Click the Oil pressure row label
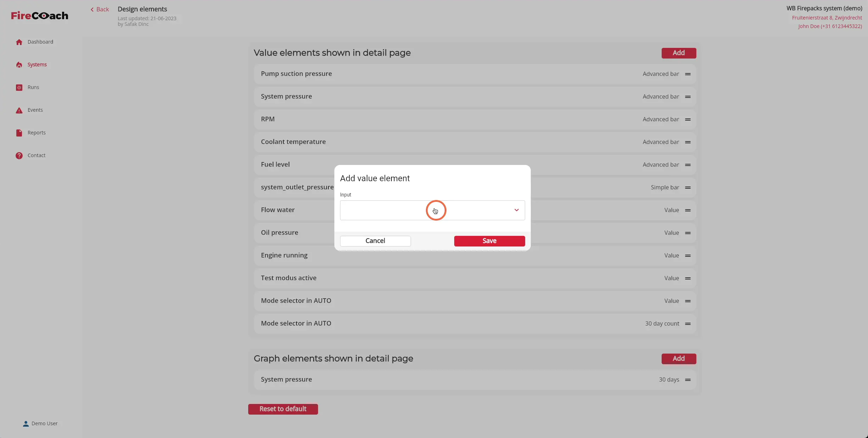 click(279, 233)
